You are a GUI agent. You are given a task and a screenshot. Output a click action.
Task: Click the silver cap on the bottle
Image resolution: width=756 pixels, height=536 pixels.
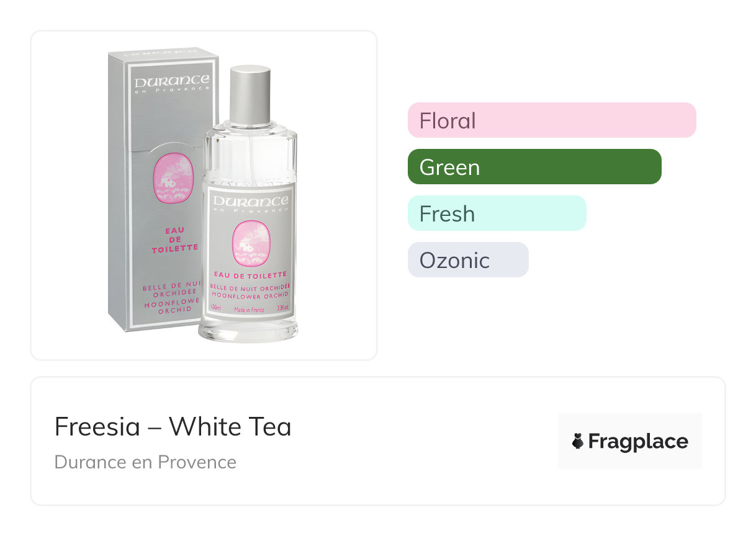(250, 94)
